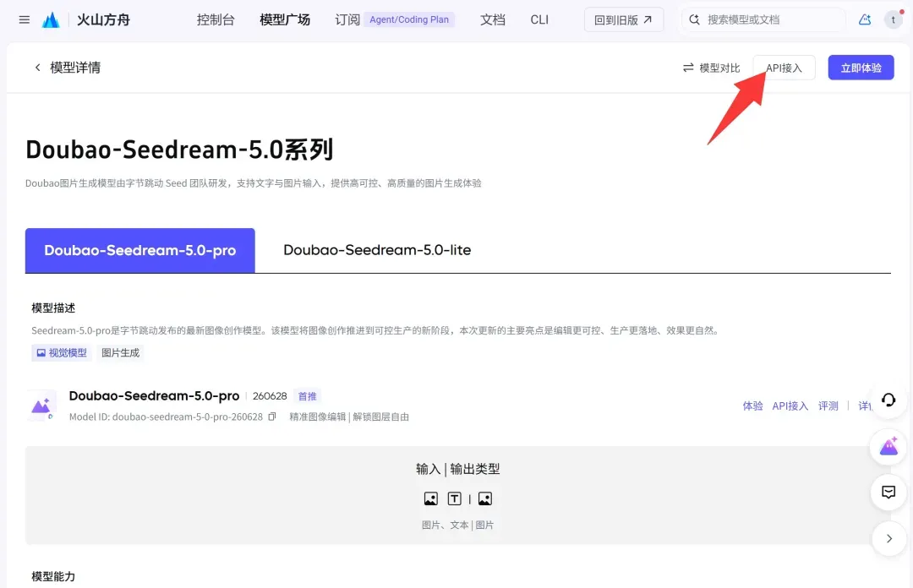Click the 火山方舟 logo icon

point(51,19)
